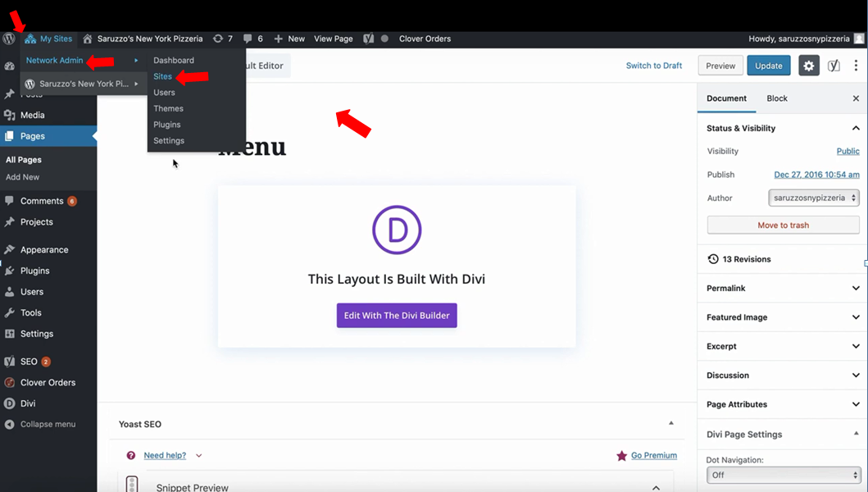Choose Dashboard under Network Admin
Viewport: 868px width, 492px height.
[x=173, y=61]
